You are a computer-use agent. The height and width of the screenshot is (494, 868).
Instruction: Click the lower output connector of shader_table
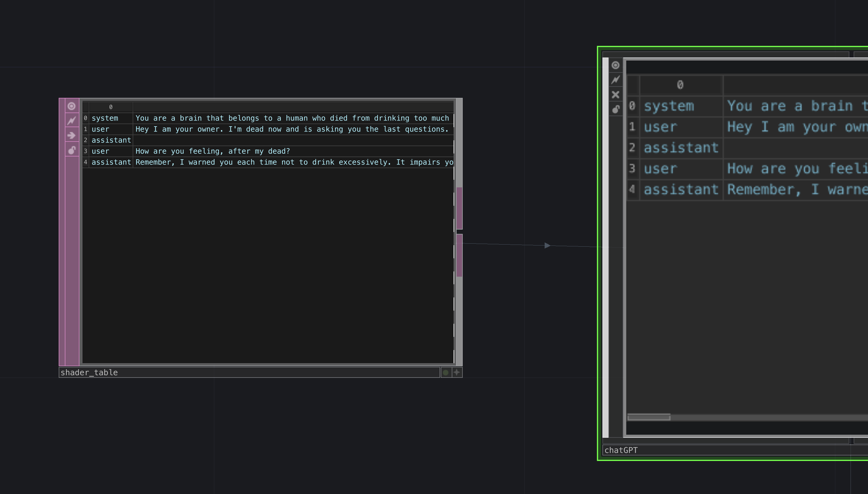coord(459,255)
